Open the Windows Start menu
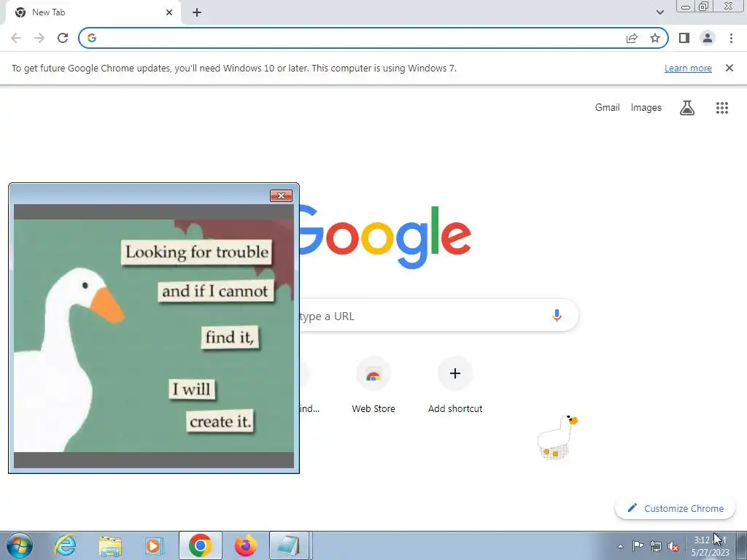Image resolution: width=747 pixels, height=560 pixels. (20, 545)
